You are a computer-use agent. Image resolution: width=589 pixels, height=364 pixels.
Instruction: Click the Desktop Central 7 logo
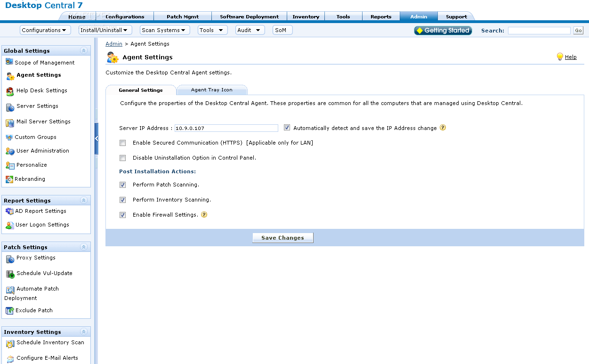44,5
